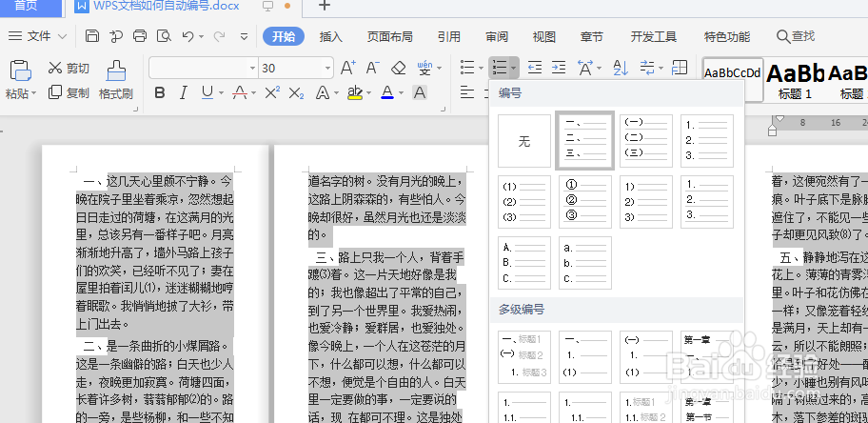The image size is (868, 423).
Task: Toggle Italic formatting
Action: point(184,92)
